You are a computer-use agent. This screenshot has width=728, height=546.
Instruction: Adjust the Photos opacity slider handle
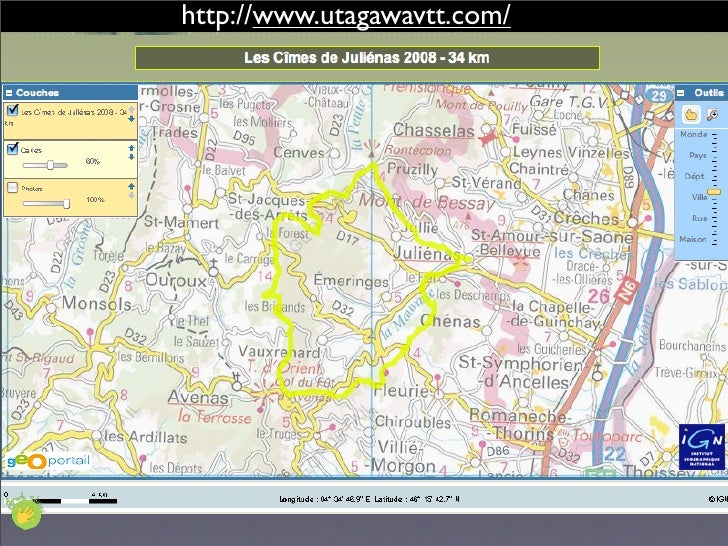tap(66, 203)
